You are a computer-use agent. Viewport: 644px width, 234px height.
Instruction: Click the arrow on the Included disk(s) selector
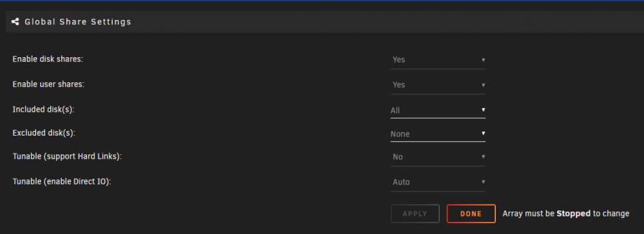[484, 110]
